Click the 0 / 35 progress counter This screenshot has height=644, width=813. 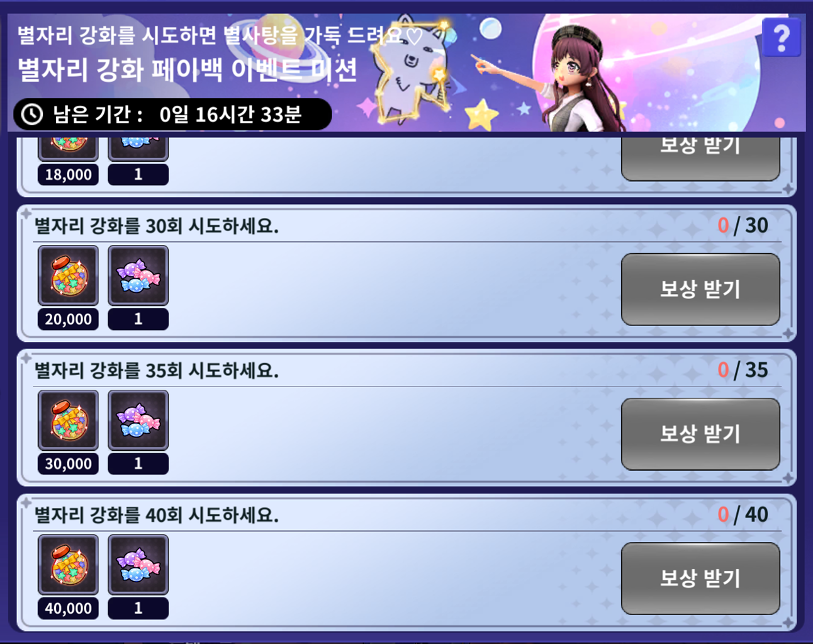coord(743,370)
